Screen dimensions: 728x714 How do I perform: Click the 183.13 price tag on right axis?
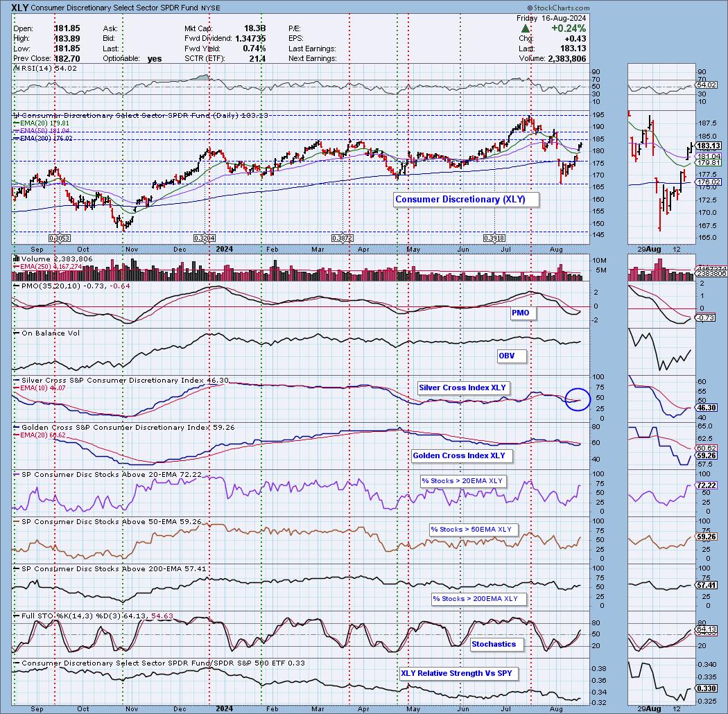708,146
